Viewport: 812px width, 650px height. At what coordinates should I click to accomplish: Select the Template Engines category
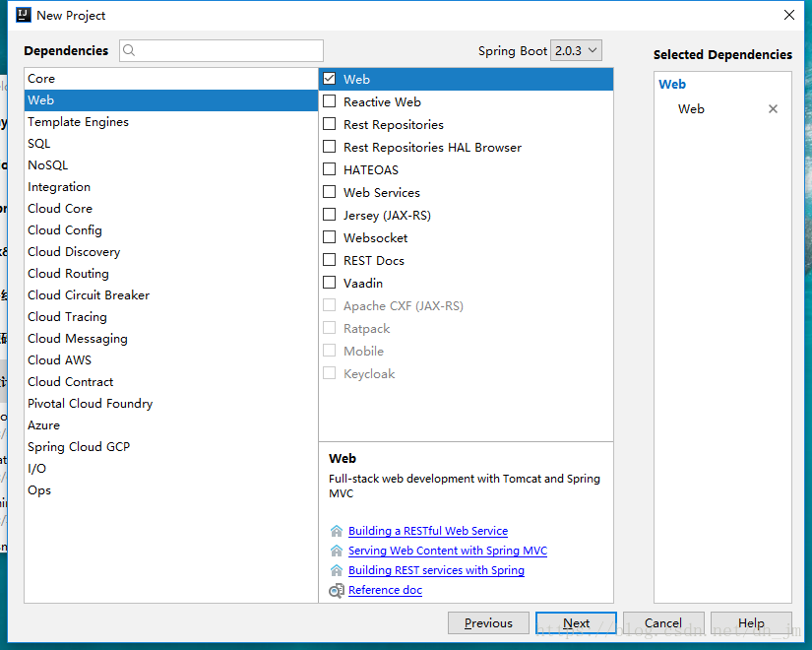click(x=171, y=122)
